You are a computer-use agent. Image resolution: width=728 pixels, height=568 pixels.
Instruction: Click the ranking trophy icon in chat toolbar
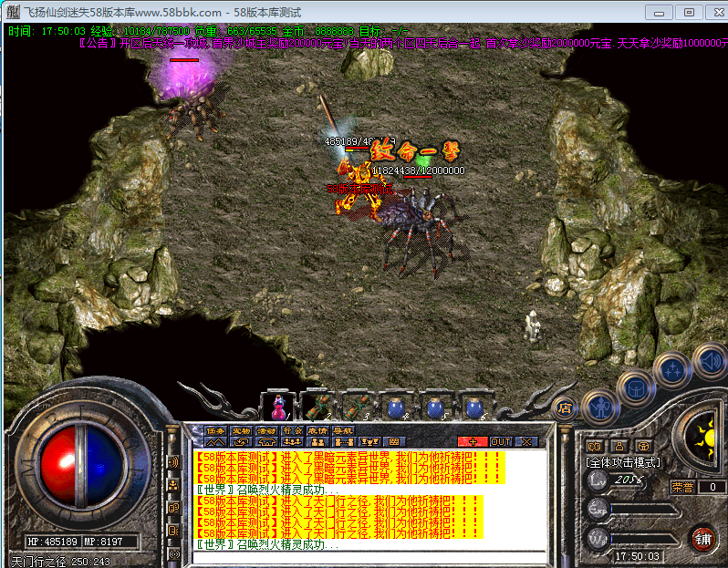click(x=369, y=442)
